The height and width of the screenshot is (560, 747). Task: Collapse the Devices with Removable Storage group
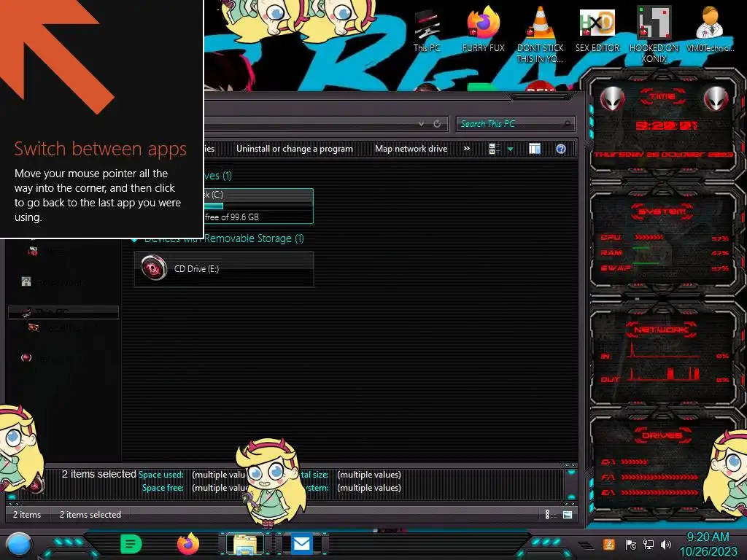[135, 239]
